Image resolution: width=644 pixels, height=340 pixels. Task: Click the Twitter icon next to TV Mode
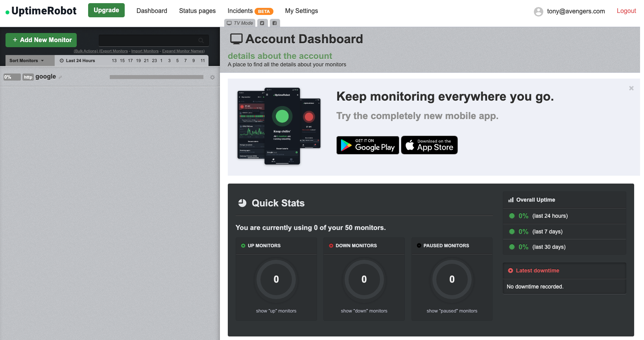click(262, 23)
